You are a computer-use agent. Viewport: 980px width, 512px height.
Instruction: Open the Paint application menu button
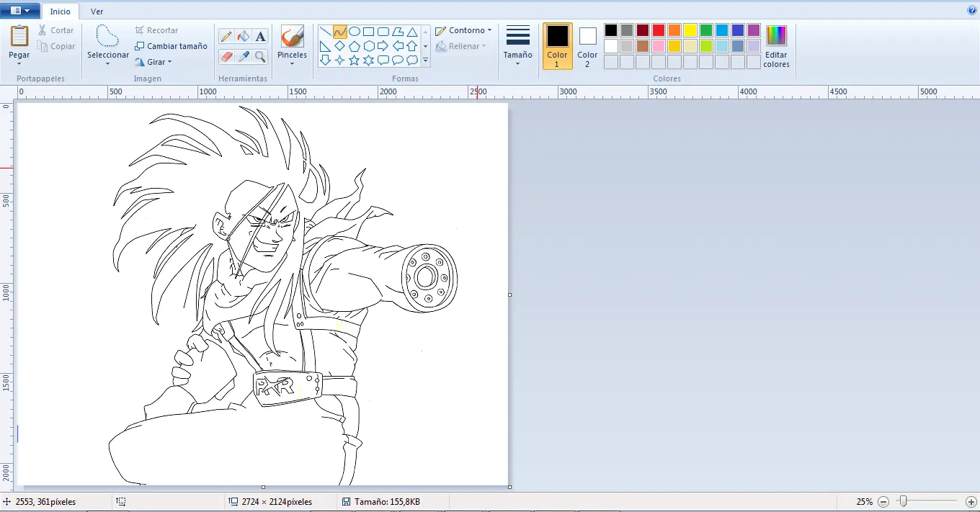pyautogui.click(x=20, y=11)
